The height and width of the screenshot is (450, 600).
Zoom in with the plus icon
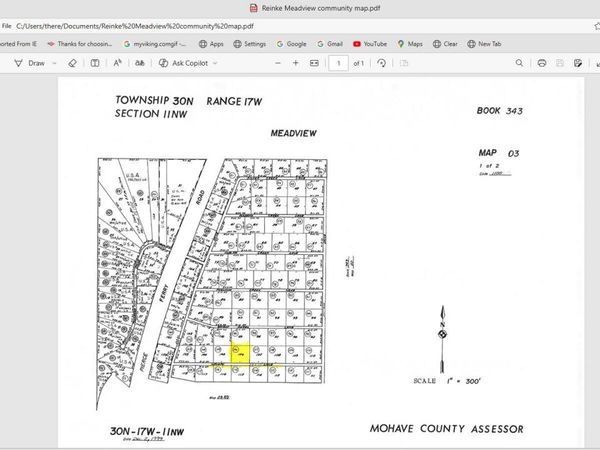click(x=296, y=63)
